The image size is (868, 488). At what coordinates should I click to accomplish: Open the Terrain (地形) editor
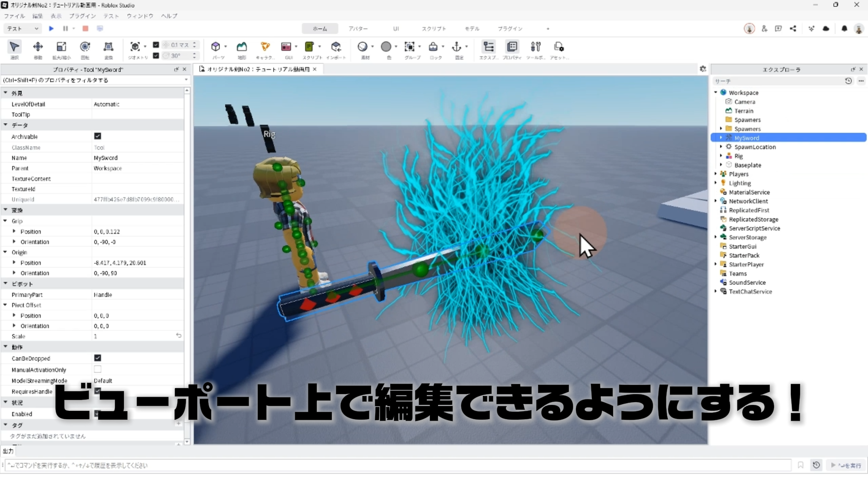click(x=242, y=47)
